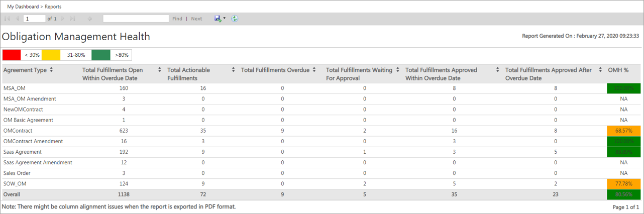Click the red under 30% legend swatch
This screenshot has height=214, width=644.
click(12, 55)
